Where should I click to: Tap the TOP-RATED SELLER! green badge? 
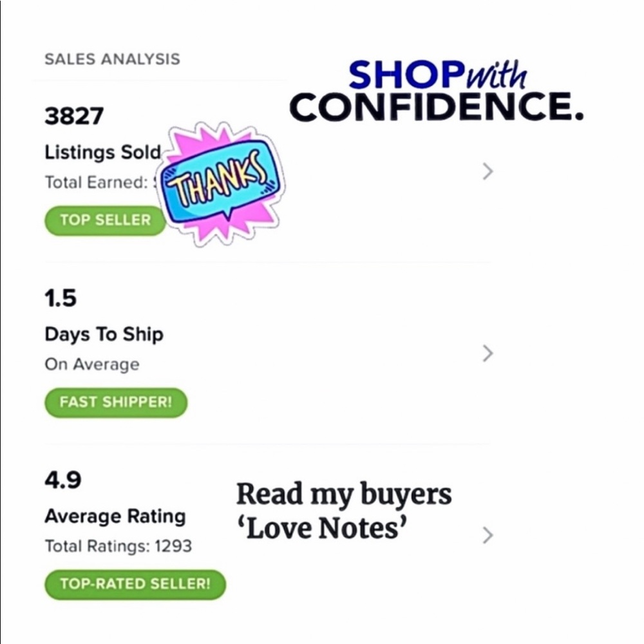(135, 585)
